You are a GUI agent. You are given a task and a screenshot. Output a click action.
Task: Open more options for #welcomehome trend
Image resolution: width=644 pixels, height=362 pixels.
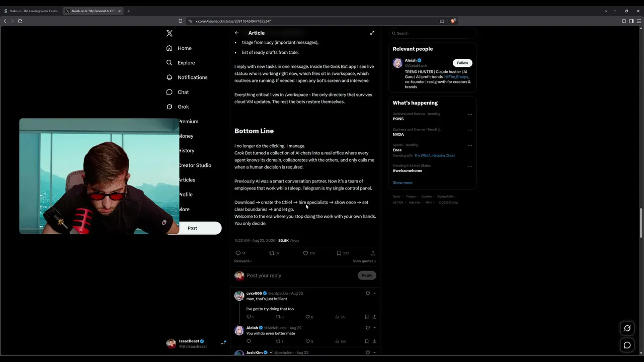pos(470,166)
